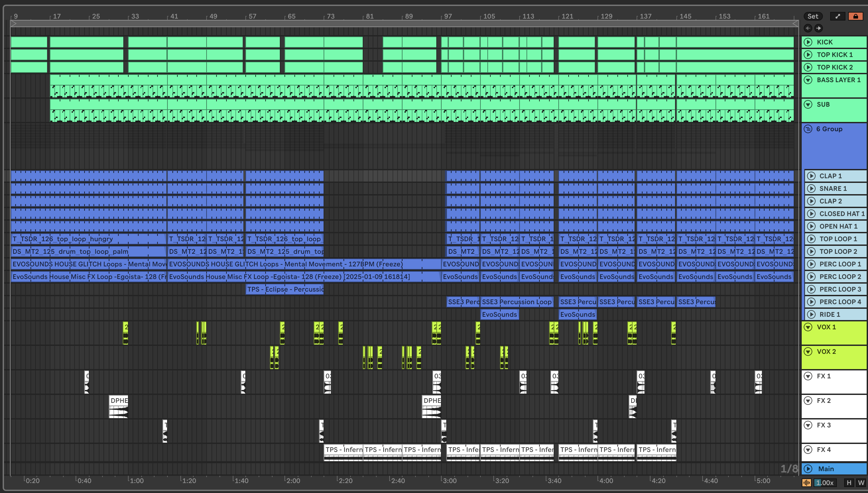Toggle the Lock Envelopes padlock icon
The width and height of the screenshot is (868, 493).
(855, 16)
